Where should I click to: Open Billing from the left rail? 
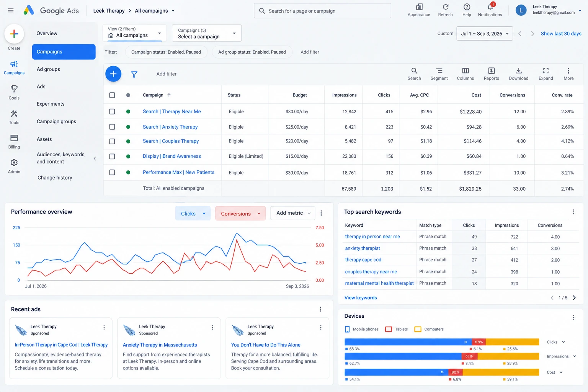point(14,141)
